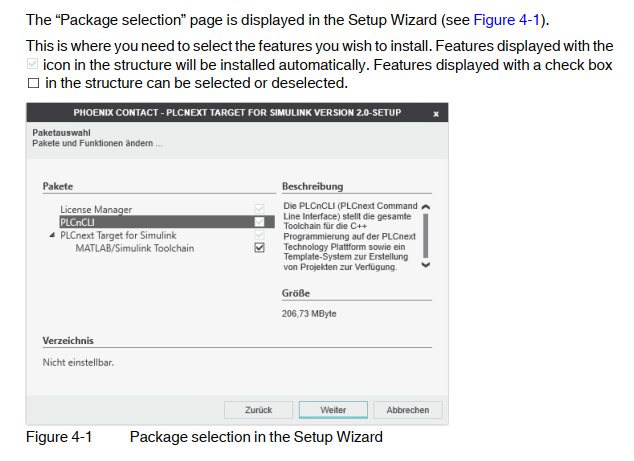Click the description scrollbar thumb

click(425, 236)
